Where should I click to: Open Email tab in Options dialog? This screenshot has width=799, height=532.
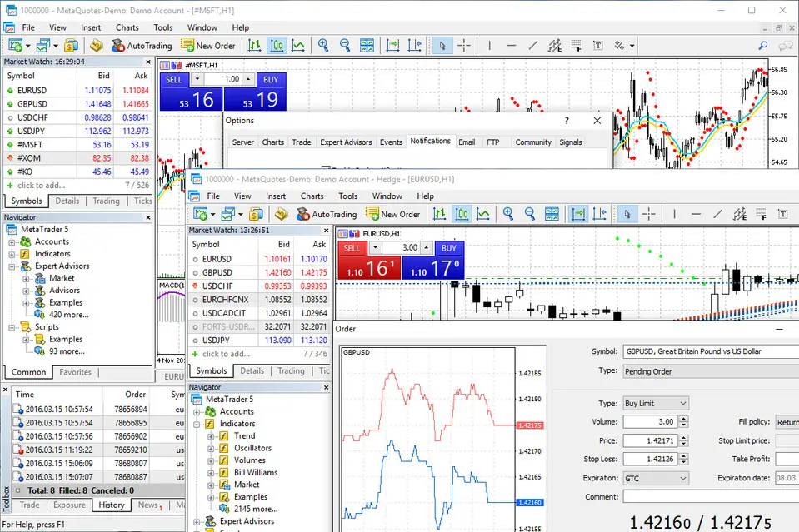click(467, 142)
